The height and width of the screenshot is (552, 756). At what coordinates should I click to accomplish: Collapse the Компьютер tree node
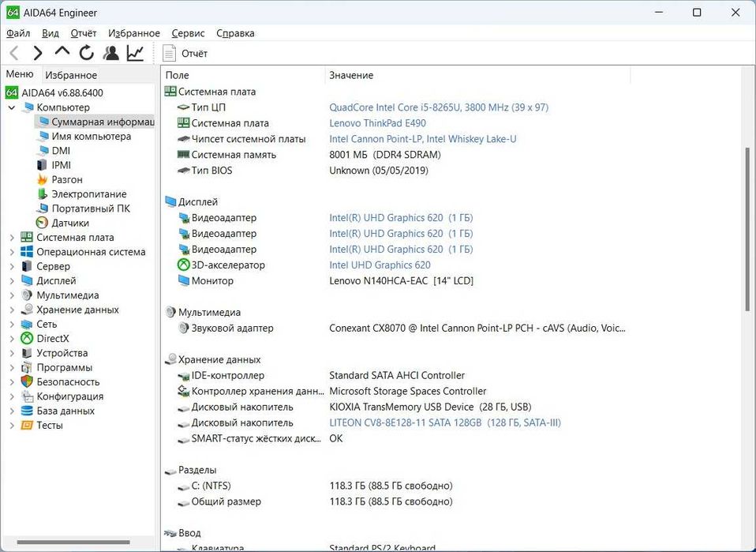[x=12, y=107]
